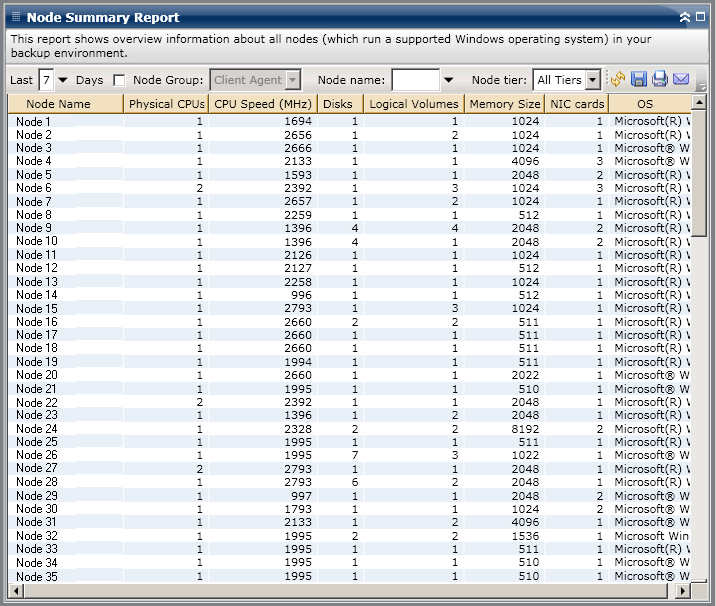This screenshot has width=716, height=606.
Task: Click CPU speed 1793 for Node 30
Action: point(298,509)
